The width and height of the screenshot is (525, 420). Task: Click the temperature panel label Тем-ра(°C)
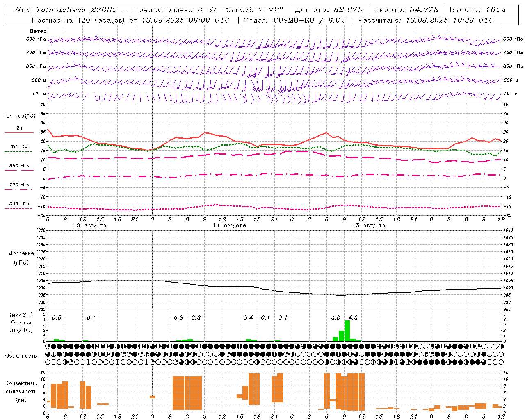[19, 116]
